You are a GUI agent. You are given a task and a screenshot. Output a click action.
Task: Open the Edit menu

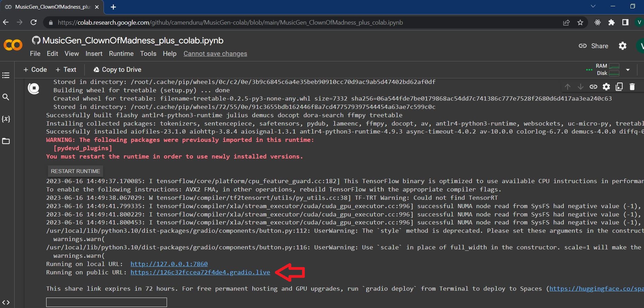pyautogui.click(x=52, y=54)
